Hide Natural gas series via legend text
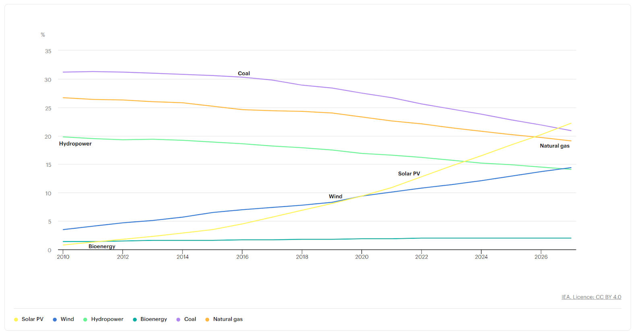 pyautogui.click(x=228, y=319)
